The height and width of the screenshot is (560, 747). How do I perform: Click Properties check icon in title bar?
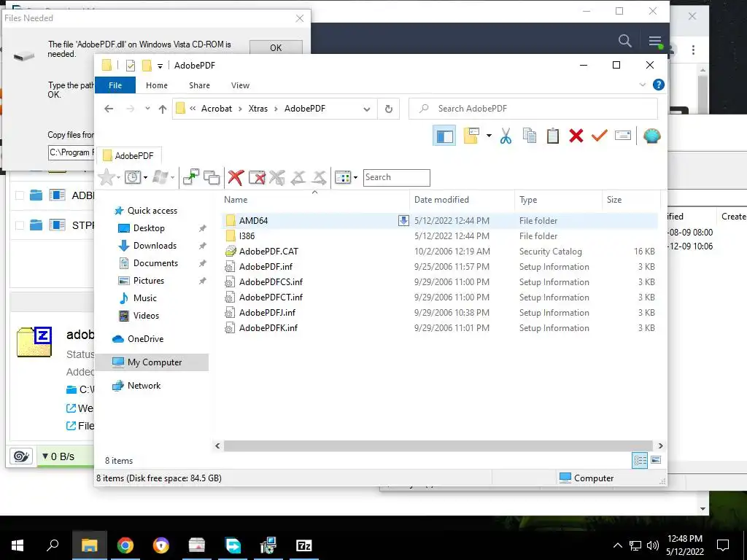click(130, 66)
